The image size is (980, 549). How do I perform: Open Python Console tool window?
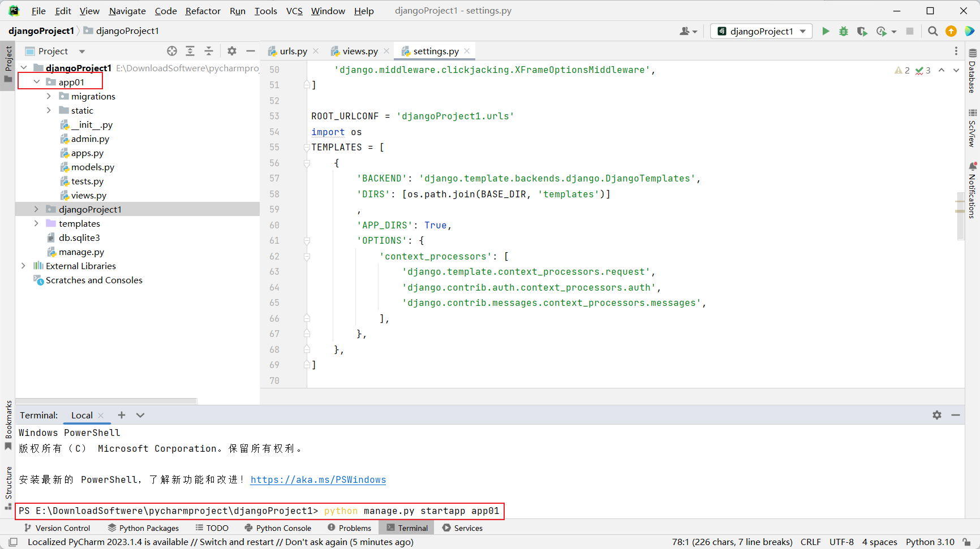pyautogui.click(x=278, y=528)
